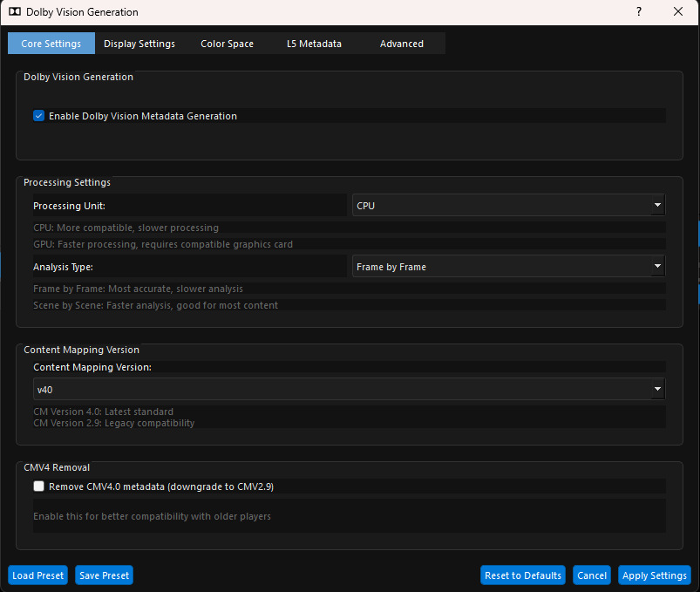This screenshot has height=592, width=700.
Task: Open the Color Space tab
Action: (227, 44)
